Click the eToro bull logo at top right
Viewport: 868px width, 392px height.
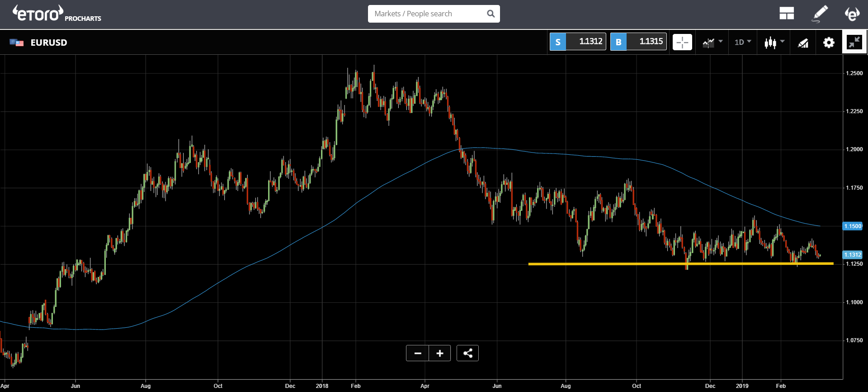[852, 14]
